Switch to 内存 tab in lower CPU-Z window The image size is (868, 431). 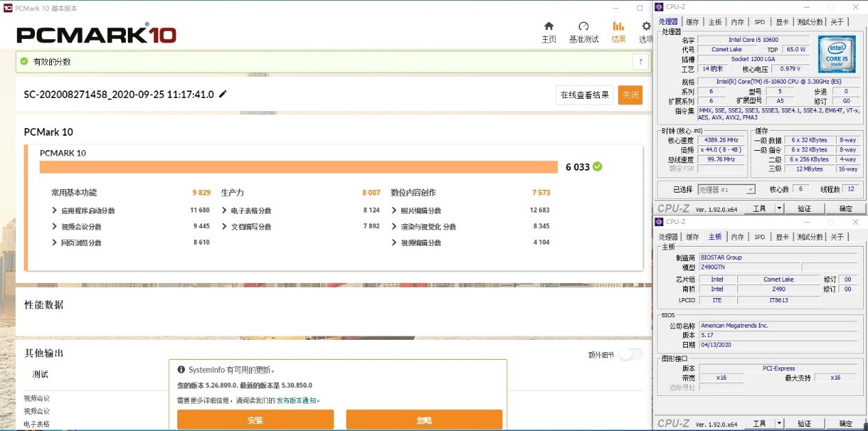click(737, 237)
